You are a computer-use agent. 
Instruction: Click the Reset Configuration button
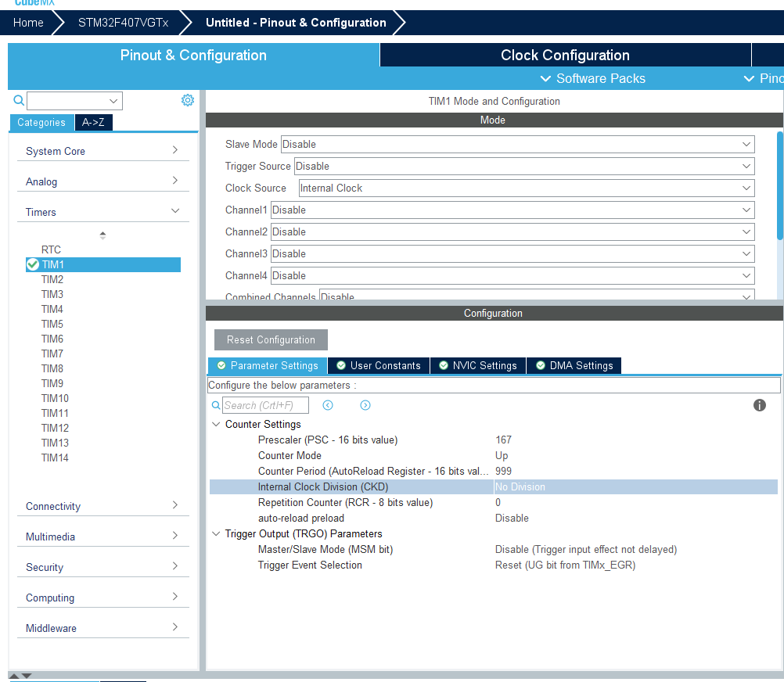pyautogui.click(x=271, y=339)
